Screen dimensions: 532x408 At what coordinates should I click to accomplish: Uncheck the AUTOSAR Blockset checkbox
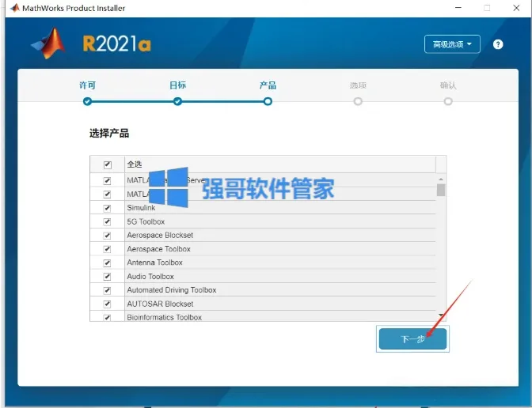[x=107, y=304]
